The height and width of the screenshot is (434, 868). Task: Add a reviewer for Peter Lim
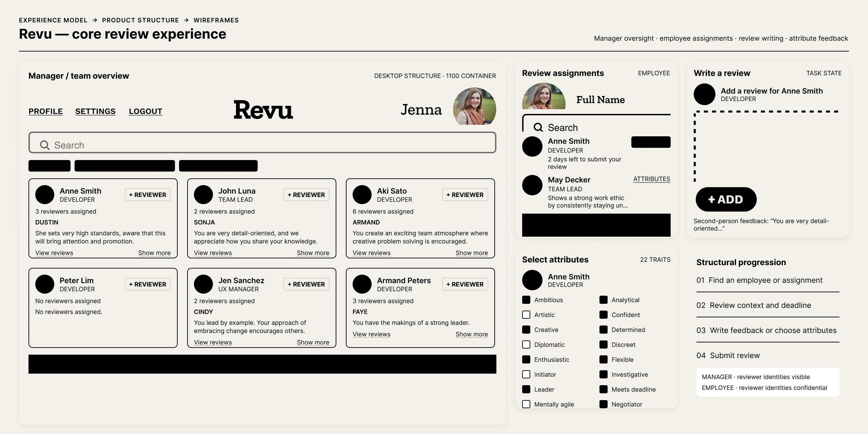point(148,284)
